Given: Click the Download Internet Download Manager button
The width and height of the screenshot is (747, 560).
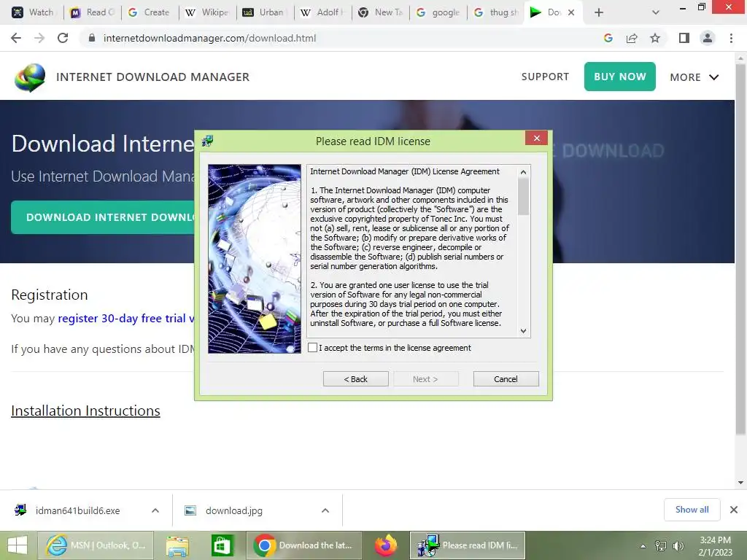Looking at the screenshot, I should (103, 217).
